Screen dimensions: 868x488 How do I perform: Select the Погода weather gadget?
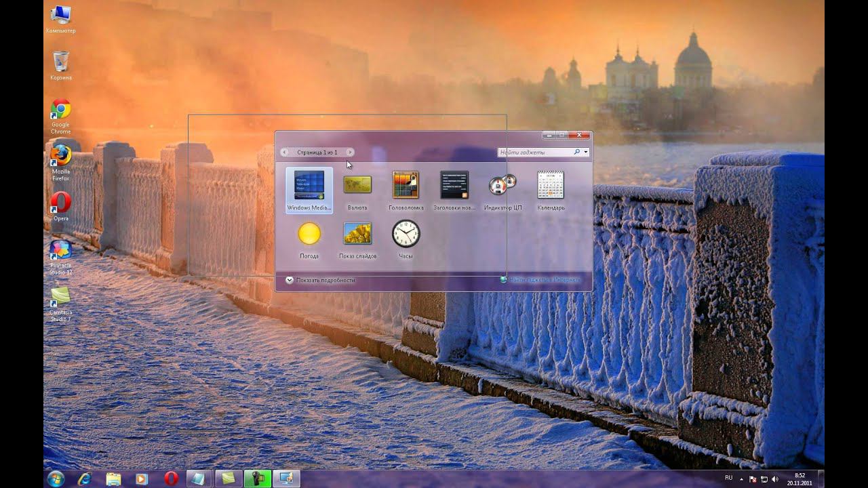click(x=309, y=239)
